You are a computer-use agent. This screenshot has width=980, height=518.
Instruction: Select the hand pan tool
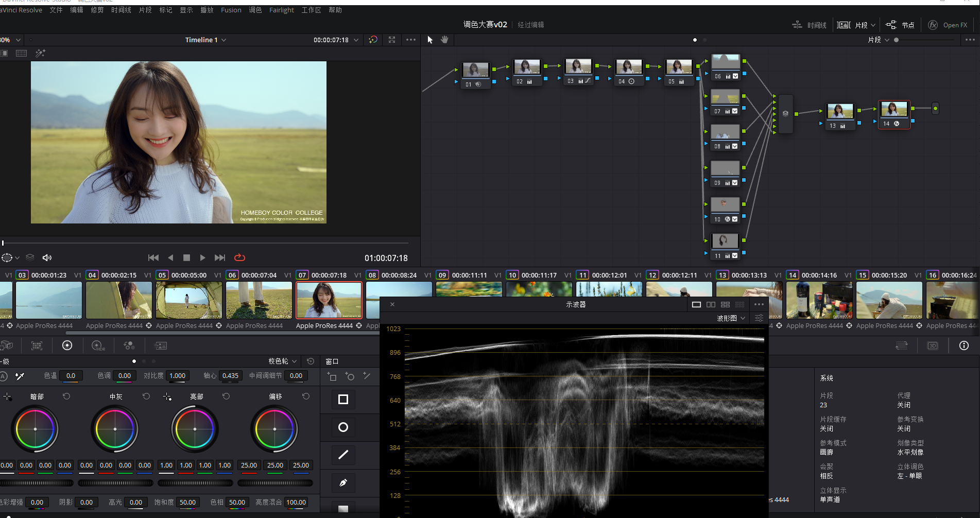coord(444,40)
